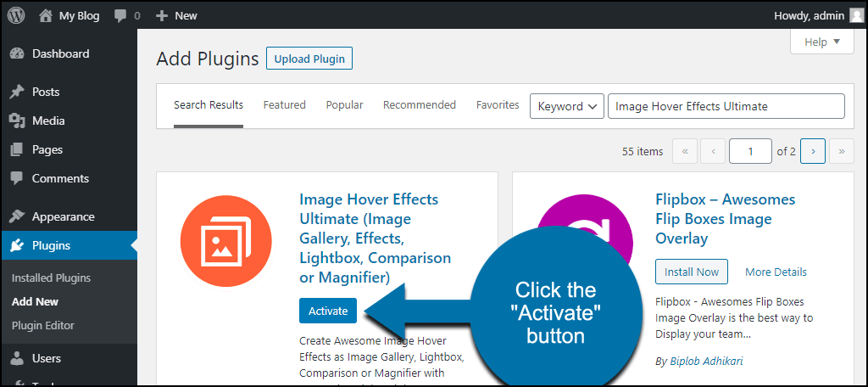Open the Howdy, admin account menu

pos(818,16)
